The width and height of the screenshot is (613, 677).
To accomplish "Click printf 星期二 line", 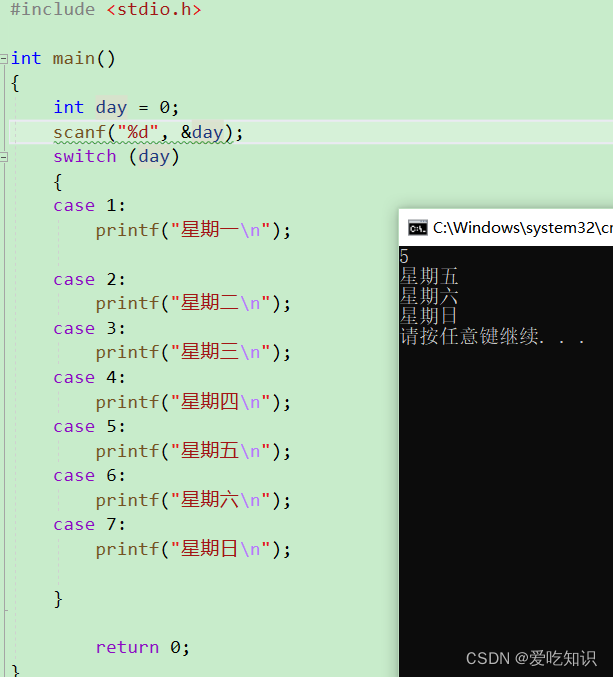I will (x=193, y=304).
